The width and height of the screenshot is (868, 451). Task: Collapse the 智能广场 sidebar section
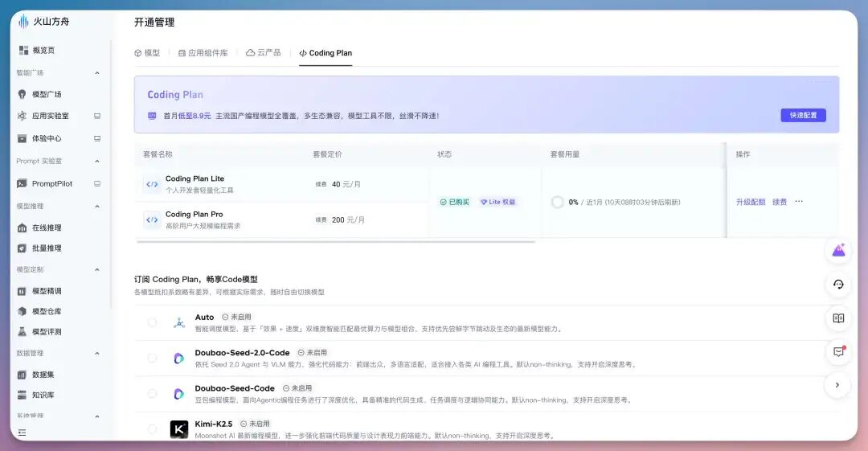(97, 72)
